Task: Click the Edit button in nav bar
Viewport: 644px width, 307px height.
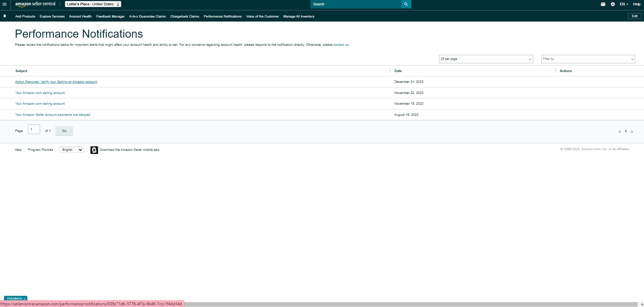Action: [635, 16]
